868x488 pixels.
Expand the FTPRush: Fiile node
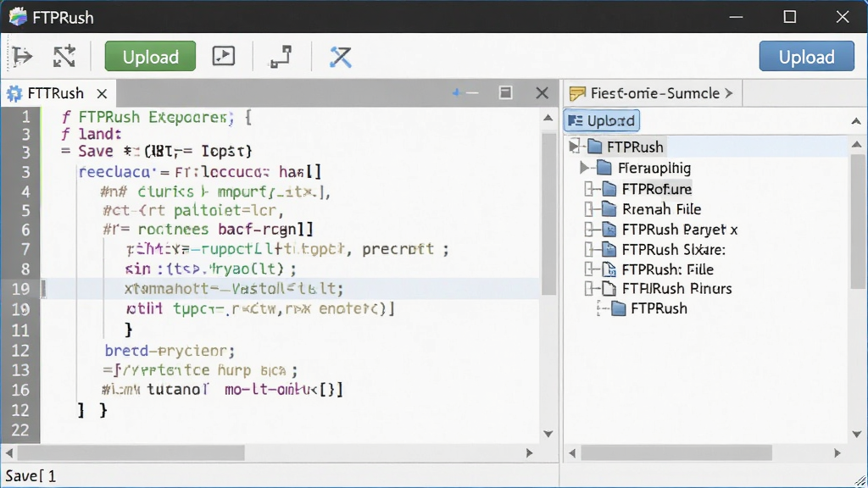(x=590, y=269)
